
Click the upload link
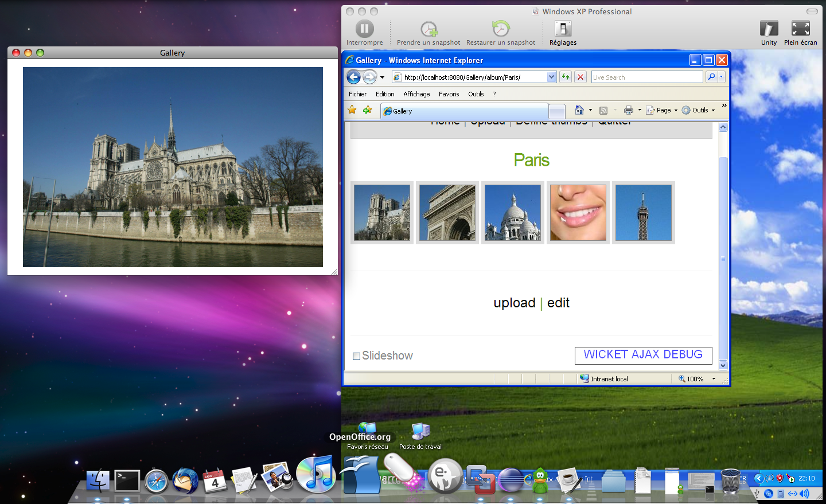point(514,303)
